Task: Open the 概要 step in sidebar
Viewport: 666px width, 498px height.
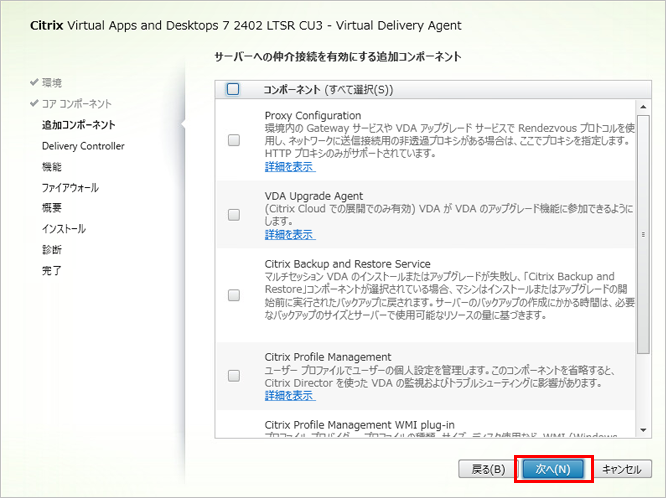Action: click(x=52, y=208)
